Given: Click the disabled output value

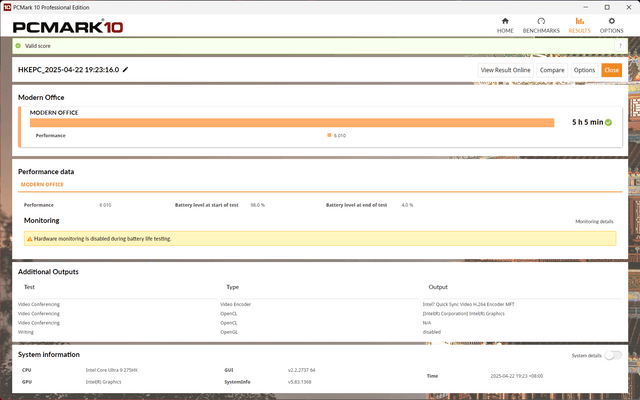Looking at the screenshot, I should pyautogui.click(x=431, y=332).
